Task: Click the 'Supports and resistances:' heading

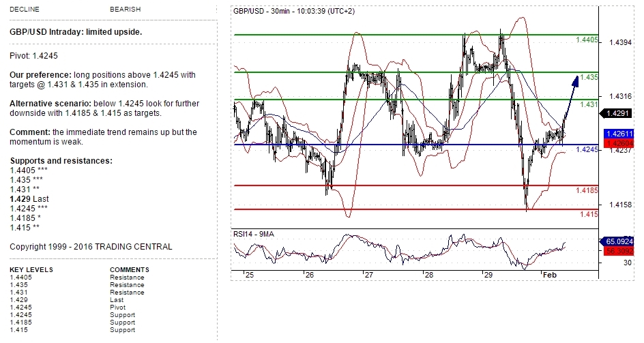Action: (61, 161)
